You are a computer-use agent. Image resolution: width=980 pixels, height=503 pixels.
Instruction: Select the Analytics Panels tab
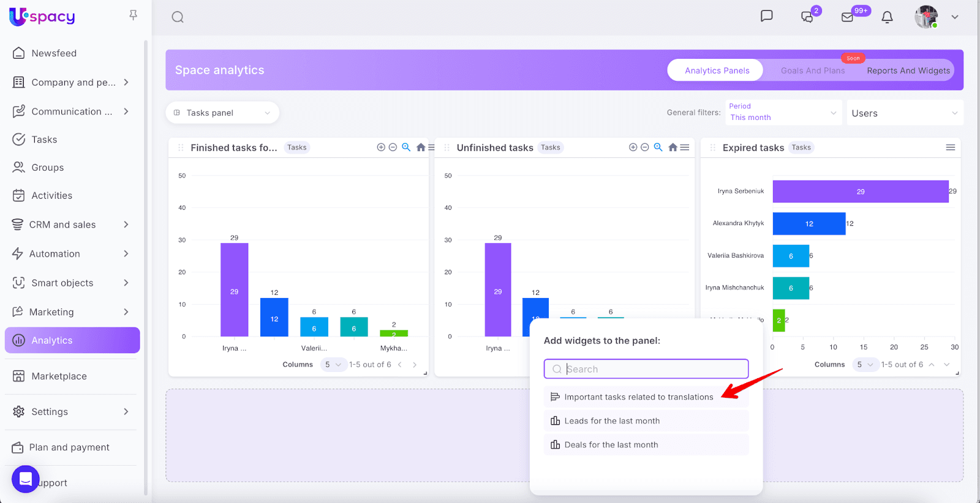(716, 70)
